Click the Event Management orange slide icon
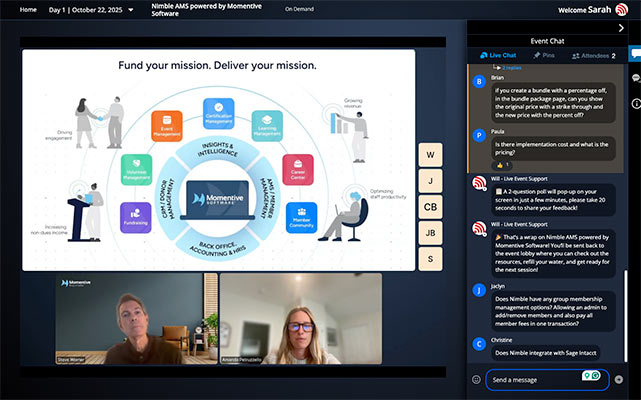 coord(167,126)
